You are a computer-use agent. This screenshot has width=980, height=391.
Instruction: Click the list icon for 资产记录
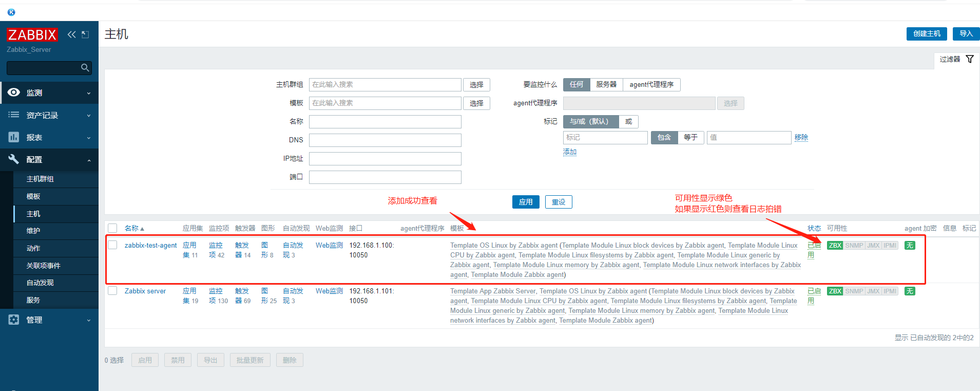coord(14,115)
